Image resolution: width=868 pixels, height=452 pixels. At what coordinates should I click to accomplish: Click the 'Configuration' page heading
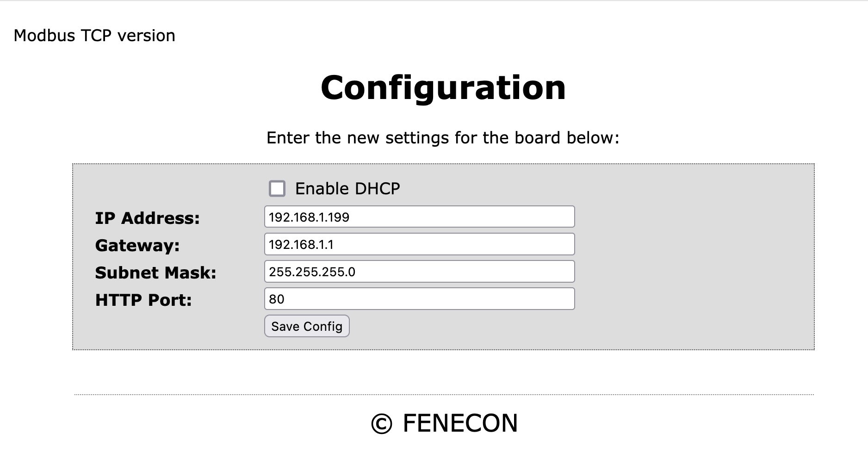(x=443, y=87)
